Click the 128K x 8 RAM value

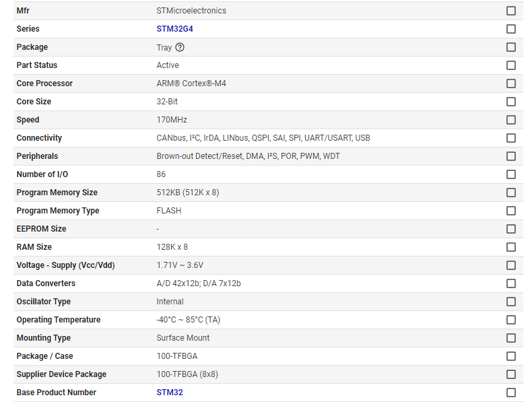click(x=172, y=247)
